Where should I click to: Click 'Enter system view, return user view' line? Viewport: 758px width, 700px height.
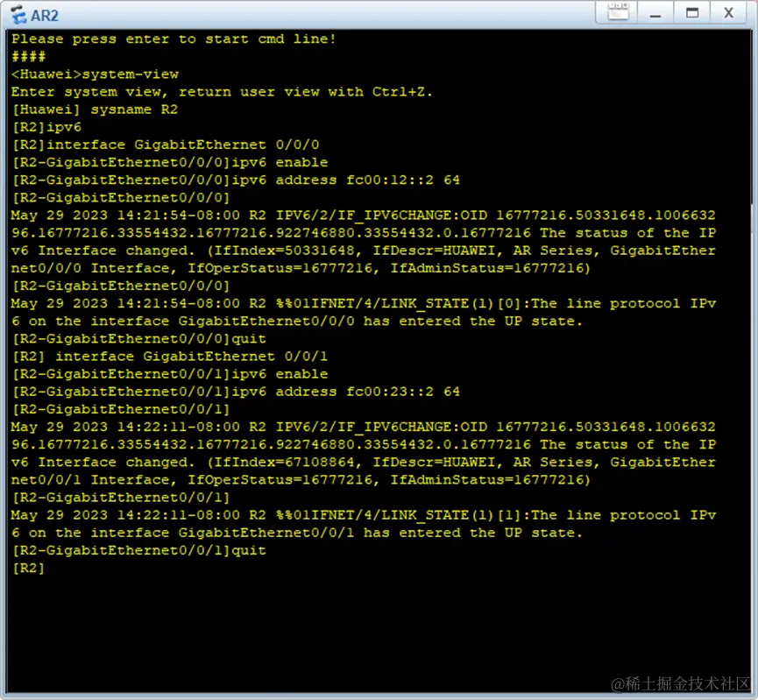(x=222, y=92)
